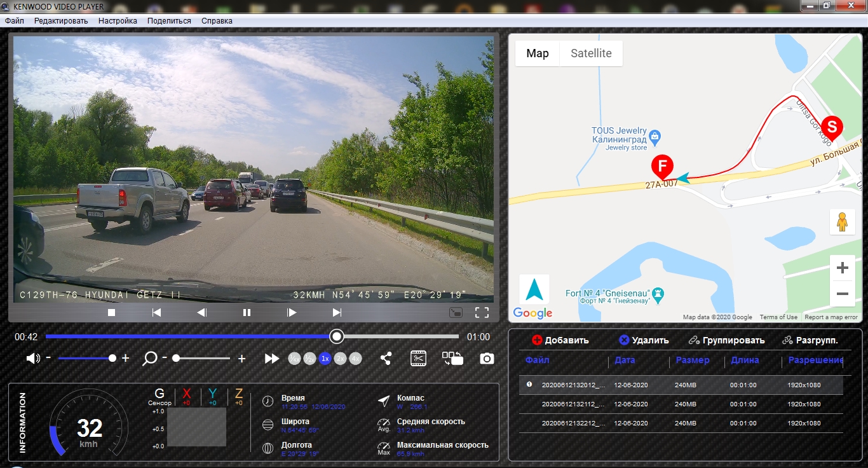
Task: Stop video playback with the stop button
Action: [111, 312]
